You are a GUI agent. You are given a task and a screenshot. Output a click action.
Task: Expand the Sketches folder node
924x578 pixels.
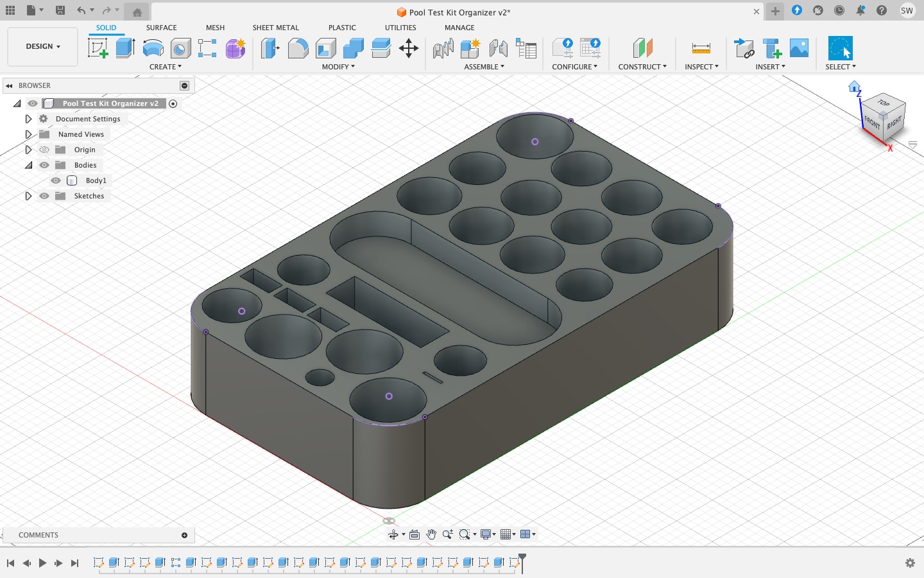coord(28,196)
